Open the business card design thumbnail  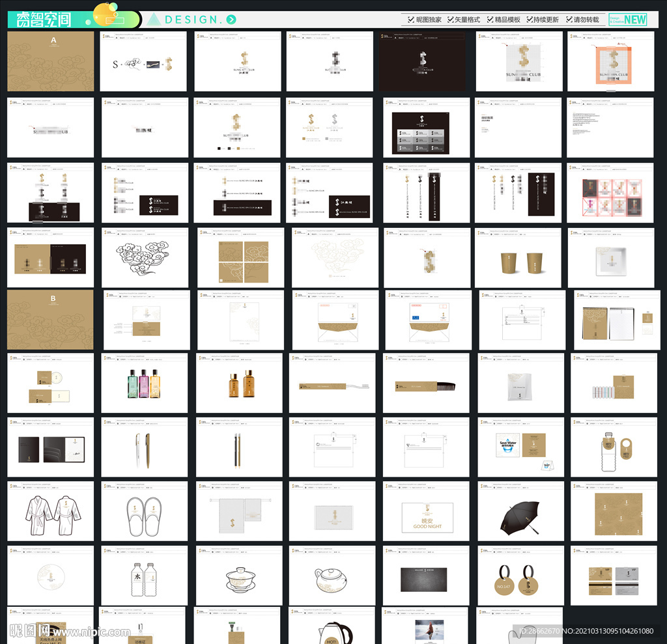point(147,320)
